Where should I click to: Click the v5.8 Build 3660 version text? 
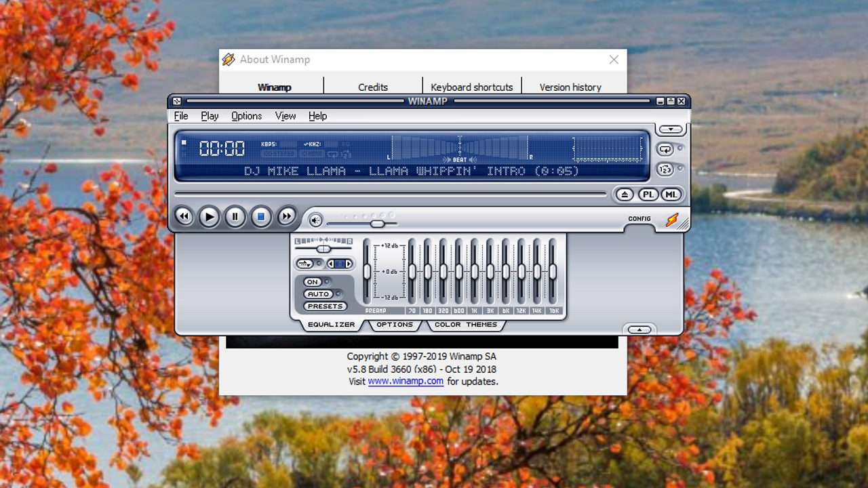point(422,369)
